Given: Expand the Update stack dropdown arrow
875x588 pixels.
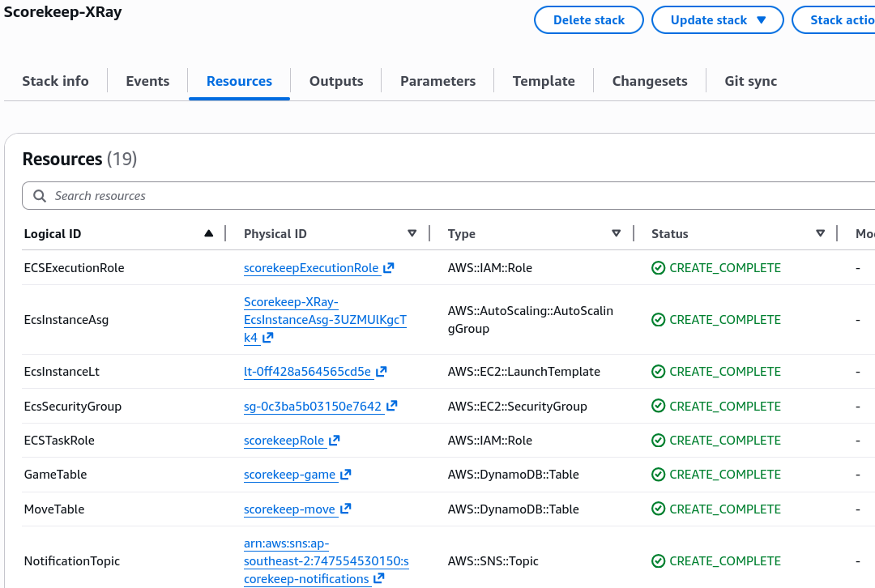Looking at the screenshot, I should point(761,20).
